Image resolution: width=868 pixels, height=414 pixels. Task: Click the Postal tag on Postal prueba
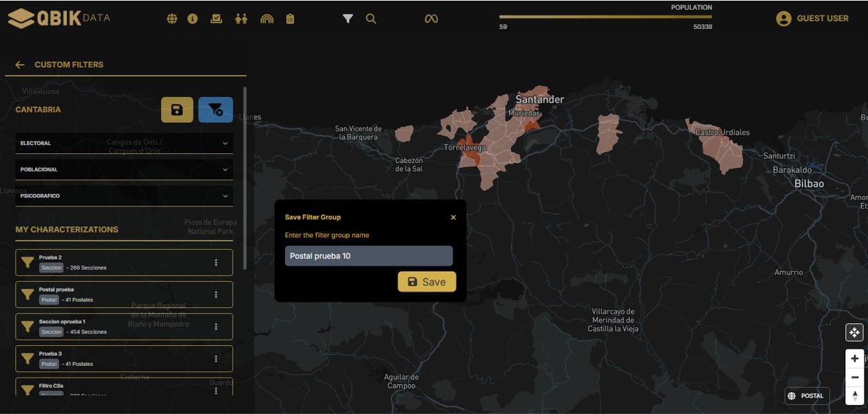coord(49,300)
